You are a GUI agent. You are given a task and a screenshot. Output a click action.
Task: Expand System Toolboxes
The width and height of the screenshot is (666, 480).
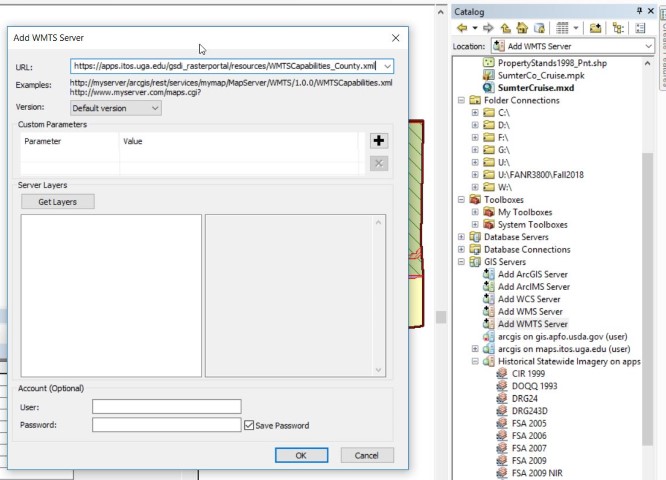475,224
